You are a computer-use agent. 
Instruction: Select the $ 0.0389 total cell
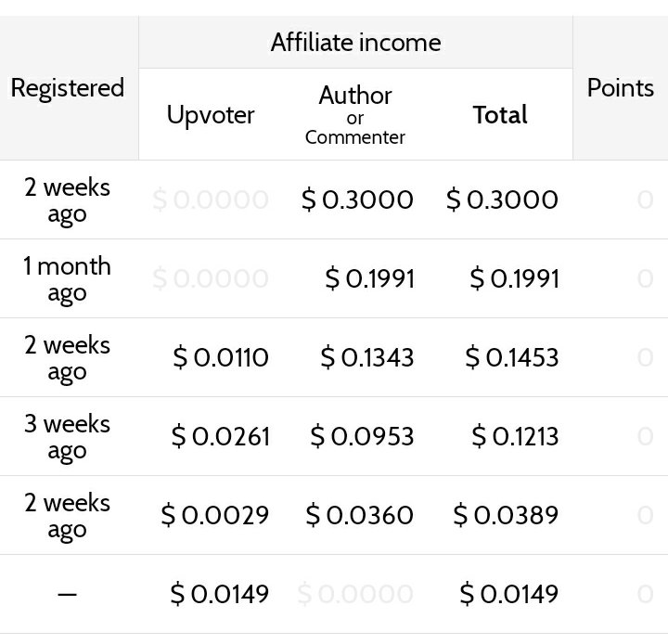(x=506, y=515)
